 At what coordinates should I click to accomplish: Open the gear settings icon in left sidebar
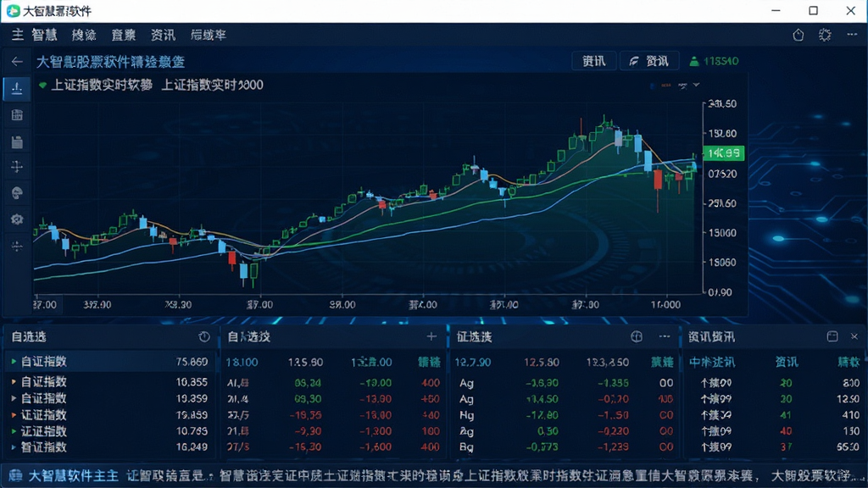[17, 219]
